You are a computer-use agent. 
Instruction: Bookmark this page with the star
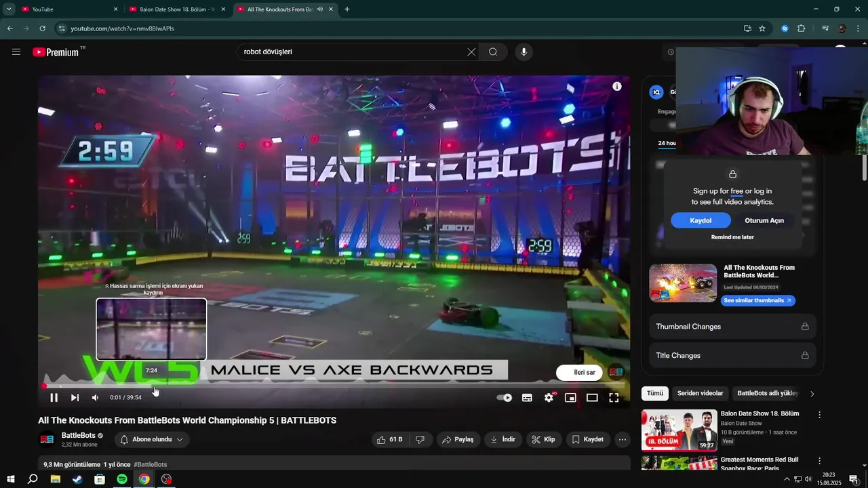(x=762, y=28)
